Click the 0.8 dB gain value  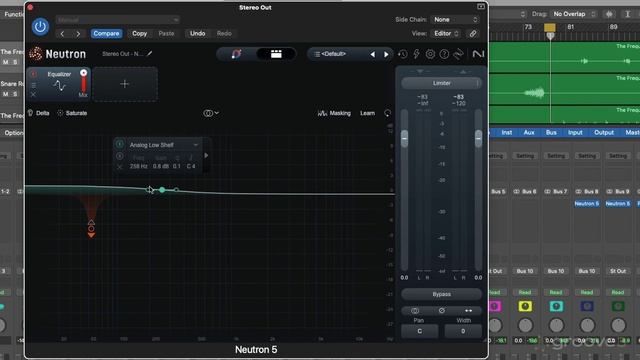pos(161,167)
